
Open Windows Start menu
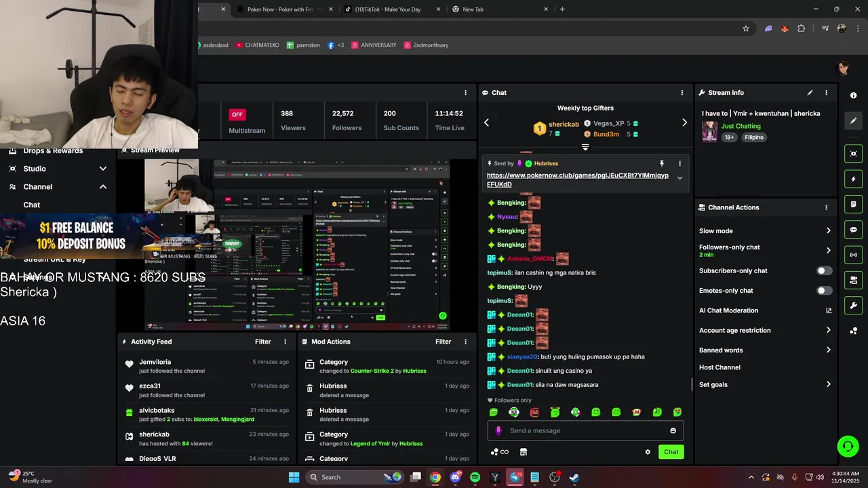(294, 477)
